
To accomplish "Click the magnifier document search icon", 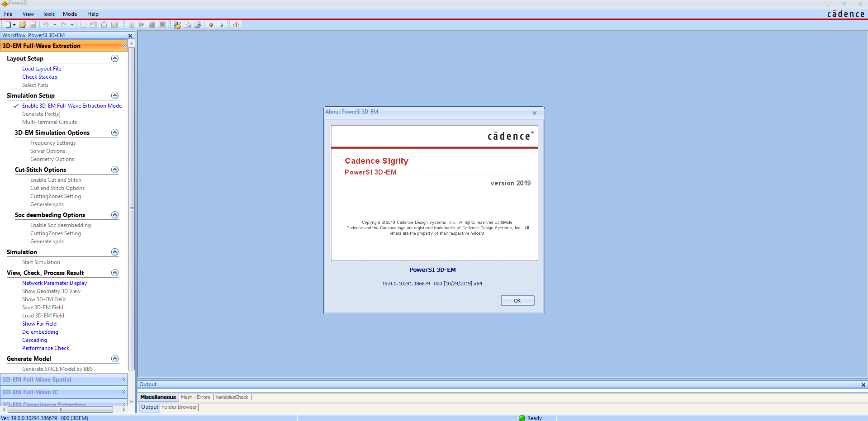I will [198, 25].
